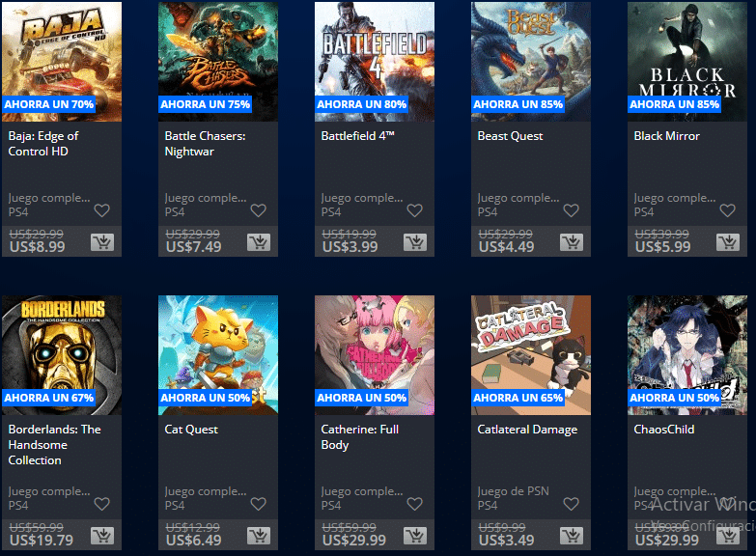Add Black Mirror to cart

(x=728, y=242)
